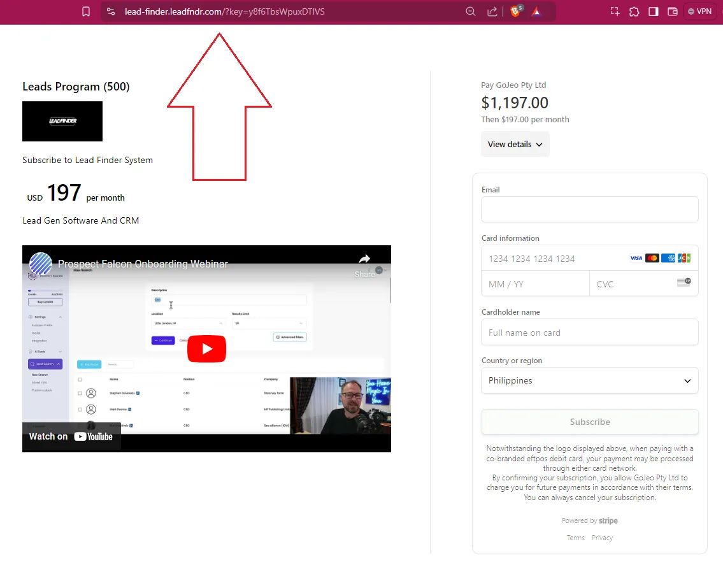
Task: Click the Prospect Falcon channel avatar
Action: coord(41,264)
